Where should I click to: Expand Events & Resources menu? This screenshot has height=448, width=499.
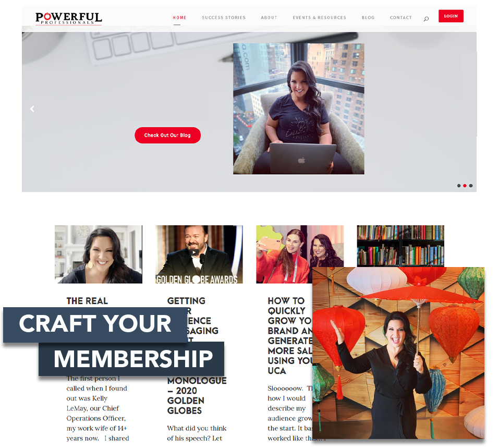point(319,18)
